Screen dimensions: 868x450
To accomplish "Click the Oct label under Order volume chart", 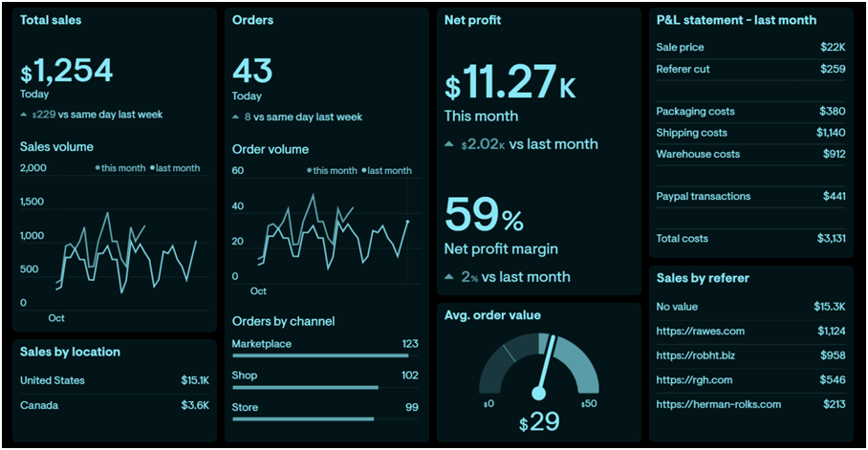I will click(x=258, y=291).
